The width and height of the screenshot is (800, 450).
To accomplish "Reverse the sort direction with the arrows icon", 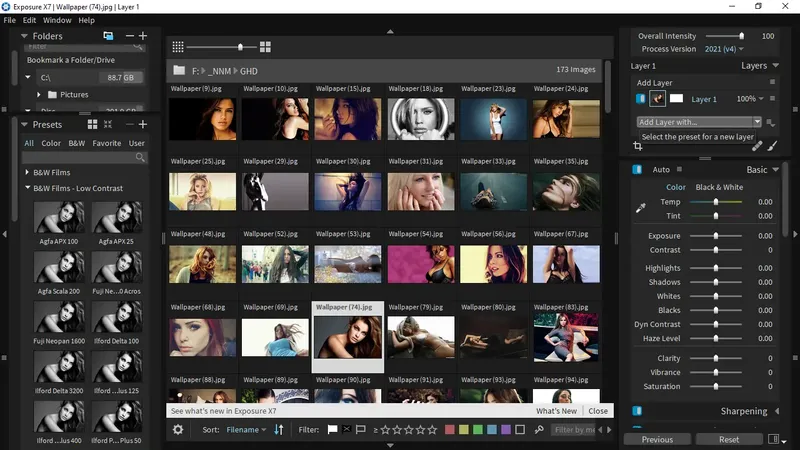I will 279,430.
